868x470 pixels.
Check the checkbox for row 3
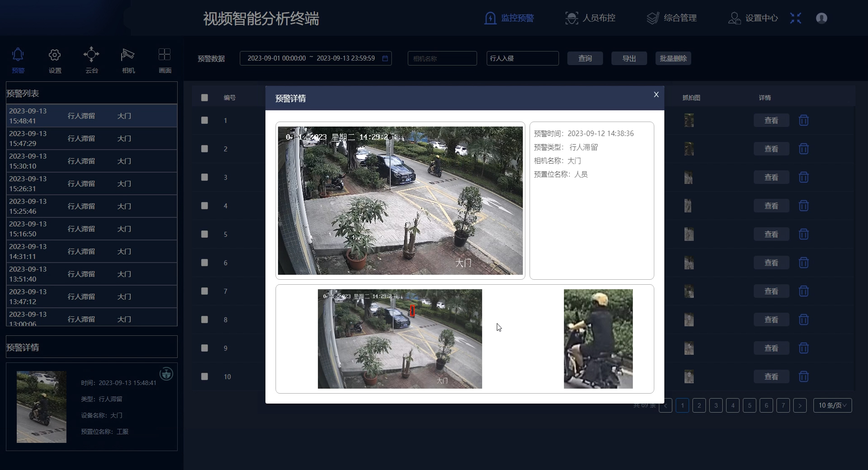204,177
